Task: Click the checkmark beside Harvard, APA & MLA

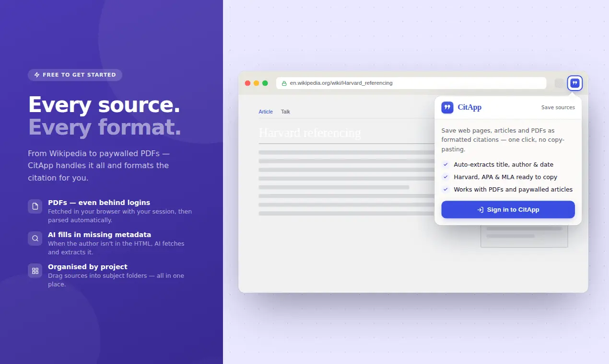Action: (445, 177)
